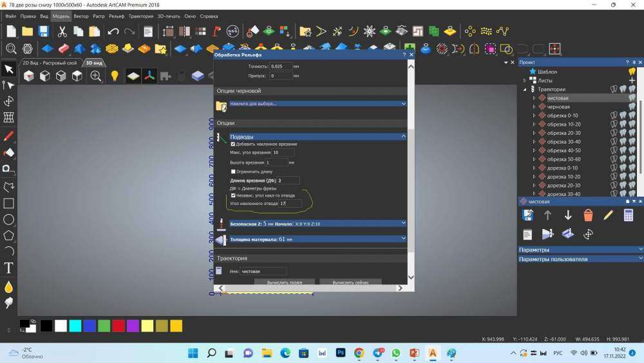
Task: Move toolpath down with the down arrow icon
Action: pos(568,216)
